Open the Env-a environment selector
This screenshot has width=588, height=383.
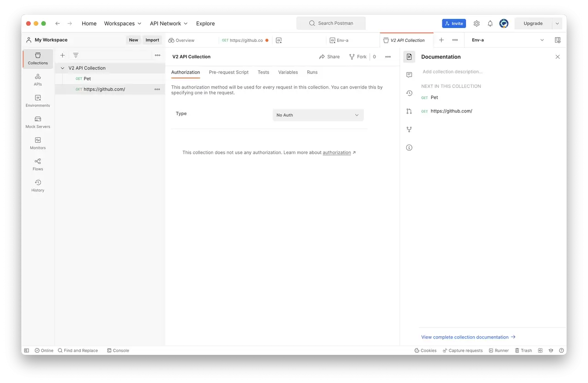click(x=508, y=40)
